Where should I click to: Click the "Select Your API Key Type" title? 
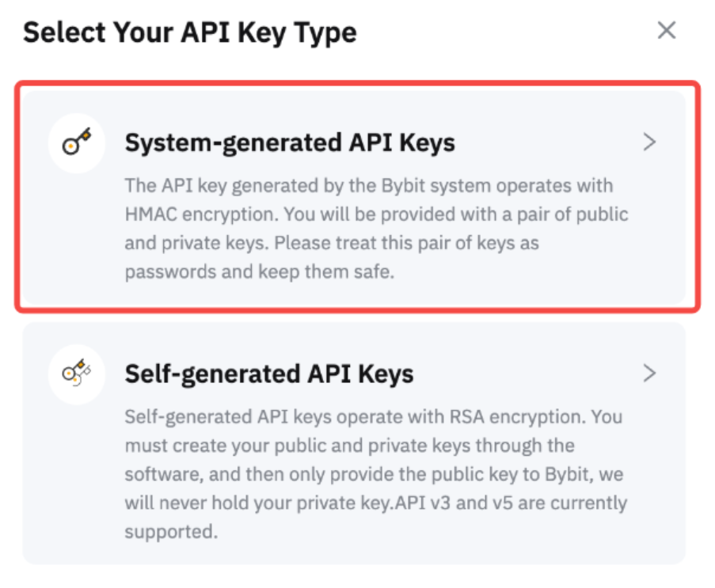click(190, 32)
